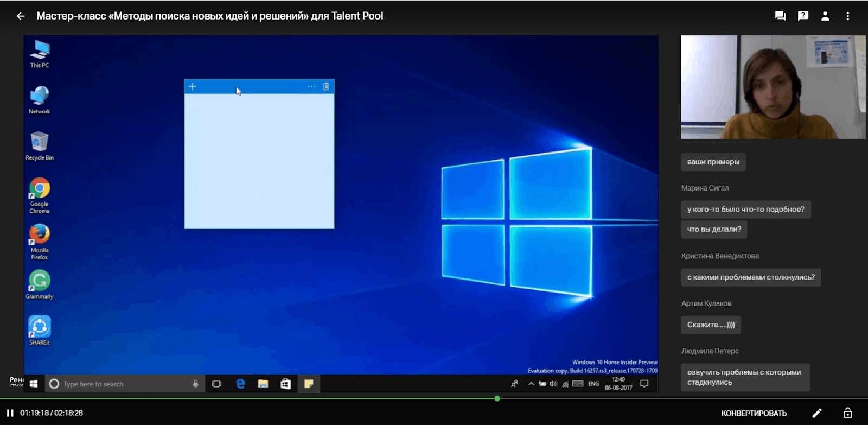Click the presenter webcam thumbnail
This screenshot has width=868, height=425.
[x=773, y=87]
